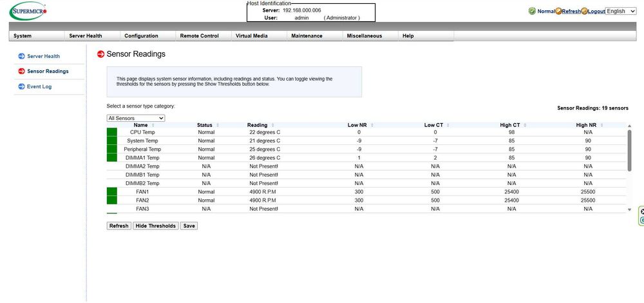Open Sensor Readings in the sidebar

[48, 71]
